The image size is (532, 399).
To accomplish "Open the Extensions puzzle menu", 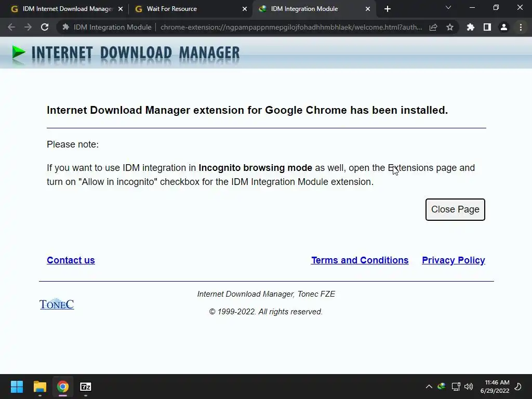I will (471, 27).
